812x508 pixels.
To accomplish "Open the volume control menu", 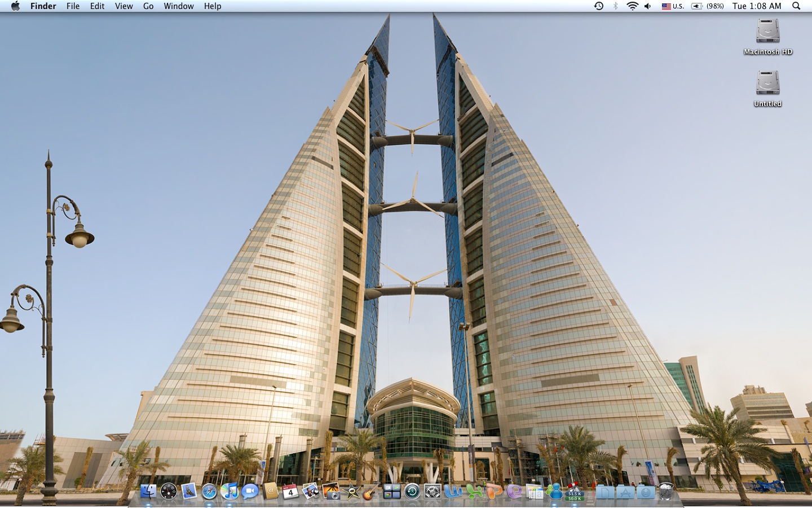I will click(x=648, y=6).
